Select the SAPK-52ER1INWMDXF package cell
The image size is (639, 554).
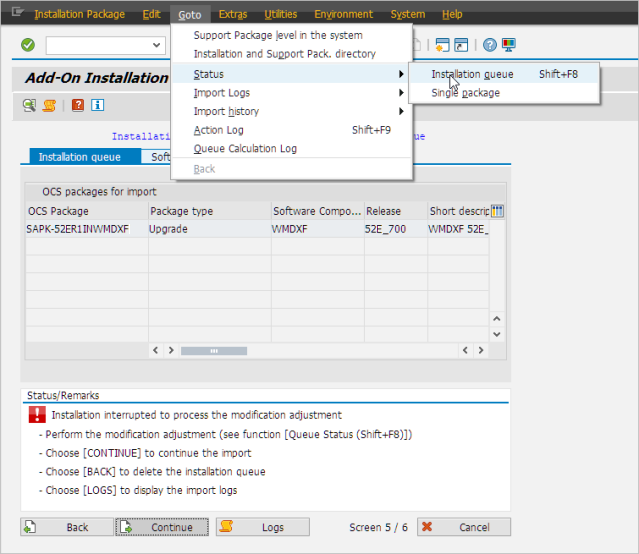click(78, 229)
